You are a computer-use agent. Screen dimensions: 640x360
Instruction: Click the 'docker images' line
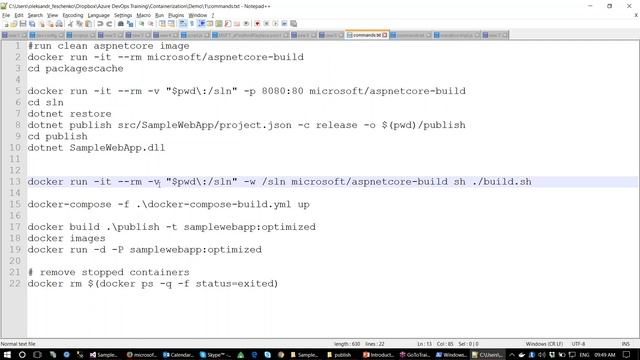click(x=66, y=238)
